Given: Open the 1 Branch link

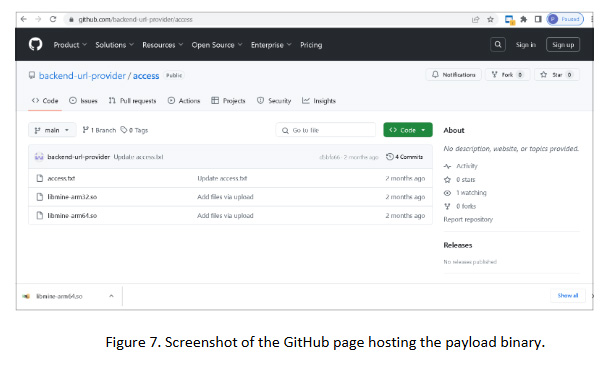Looking at the screenshot, I should [x=99, y=130].
